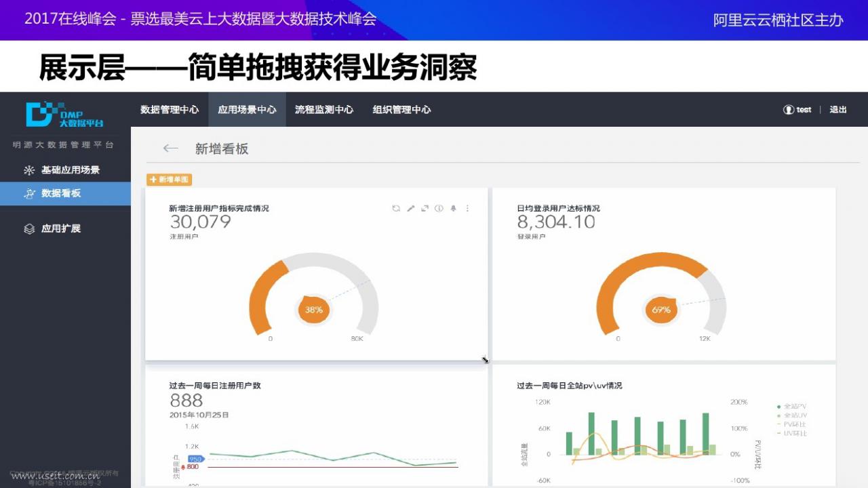
Task: Open bell alert settings on 新增注册用户 chart
Action: coord(453,209)
